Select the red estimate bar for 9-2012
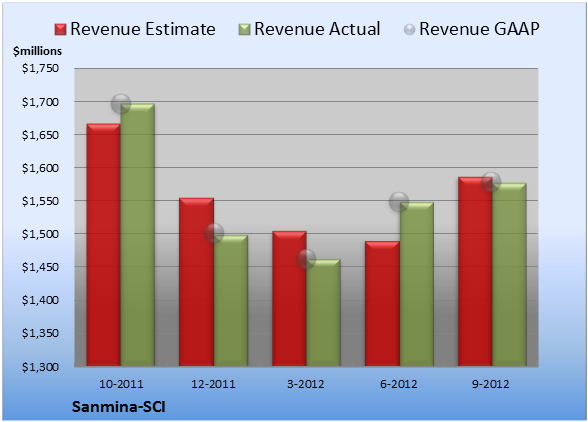Viewport: 588px width, 422px height. pyautogui.click(x=475, y=271)
